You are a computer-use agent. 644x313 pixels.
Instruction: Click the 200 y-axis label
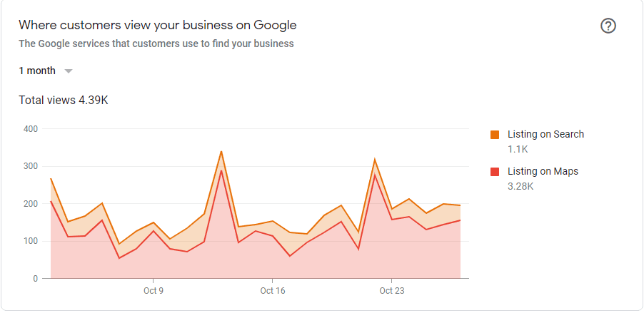click(30, 204)
